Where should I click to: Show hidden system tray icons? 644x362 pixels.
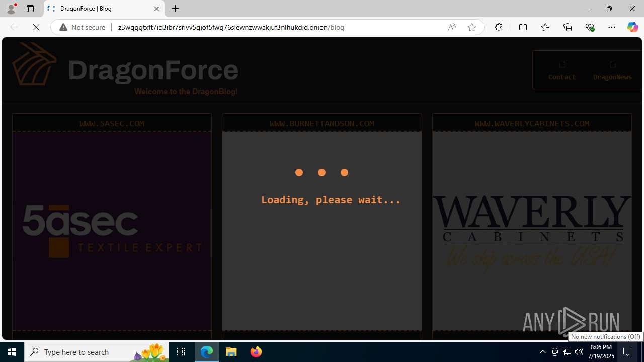click(542, 352)
